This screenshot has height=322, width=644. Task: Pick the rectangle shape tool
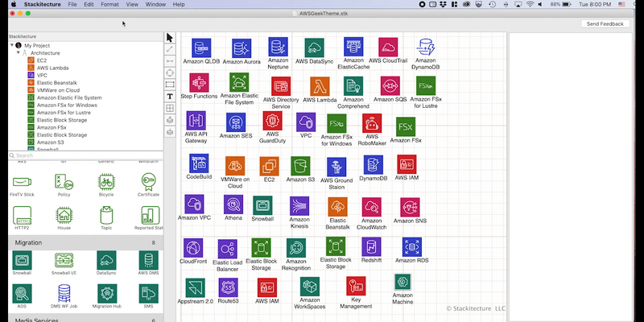coord(170,85)
